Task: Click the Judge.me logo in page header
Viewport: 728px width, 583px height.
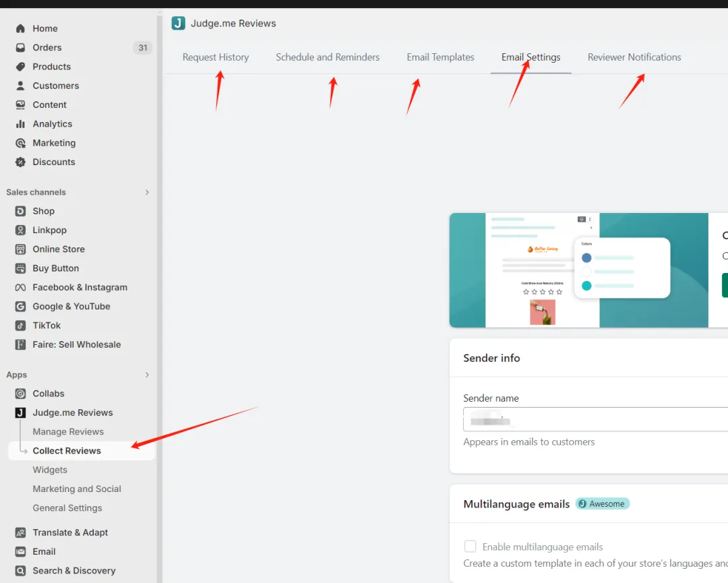Action: 178,23
